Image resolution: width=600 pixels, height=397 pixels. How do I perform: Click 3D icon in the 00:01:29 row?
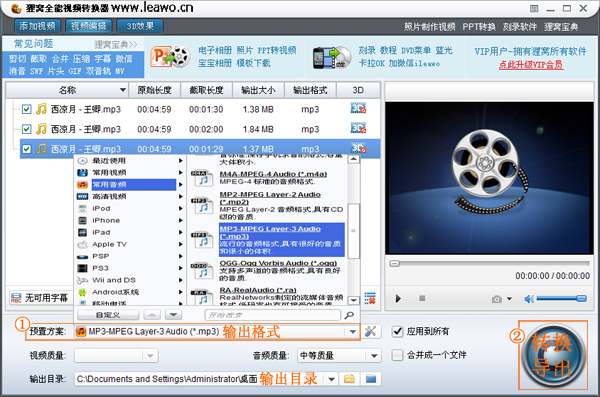tap(358, 148)
